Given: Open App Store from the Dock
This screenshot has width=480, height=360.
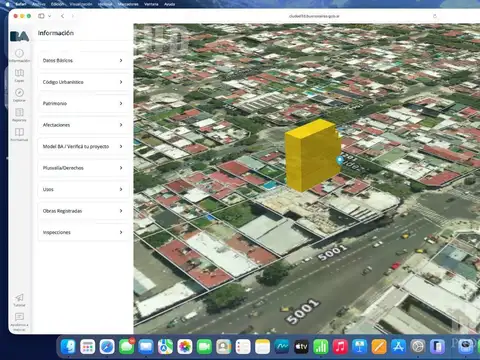Looking at the screenshot, I should pos(398,347).
